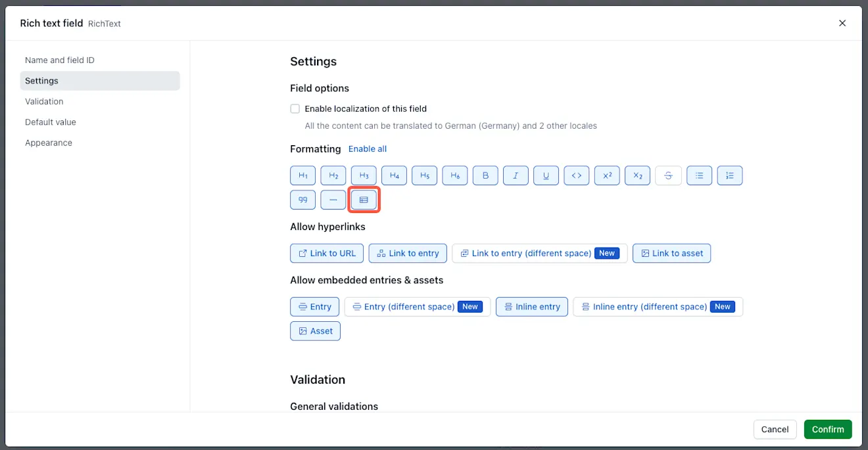868x450 pixels.
Task: Click the Enable all formatting link
Action: coord(368,149)
